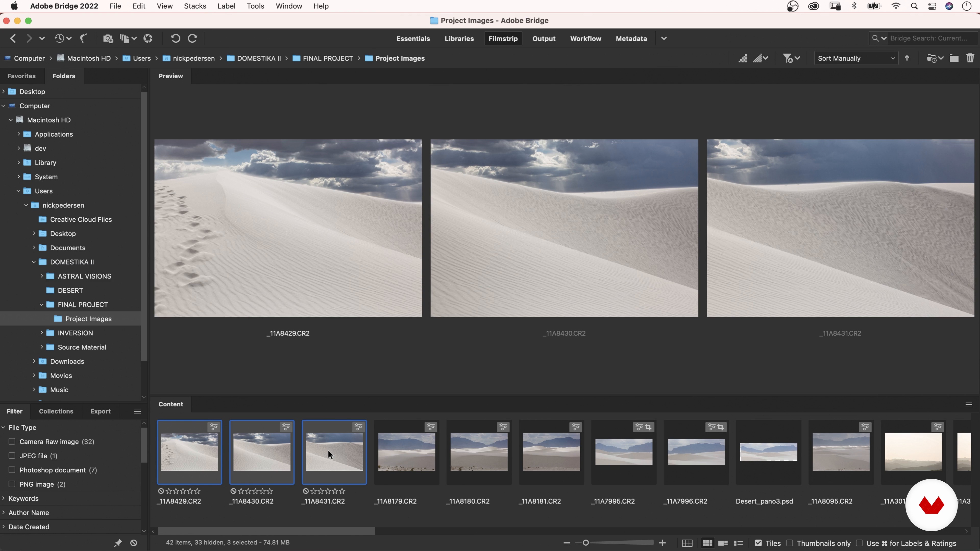Toggle ascending sort order arrow
980x551 pixels.
[x=907, y=58]
